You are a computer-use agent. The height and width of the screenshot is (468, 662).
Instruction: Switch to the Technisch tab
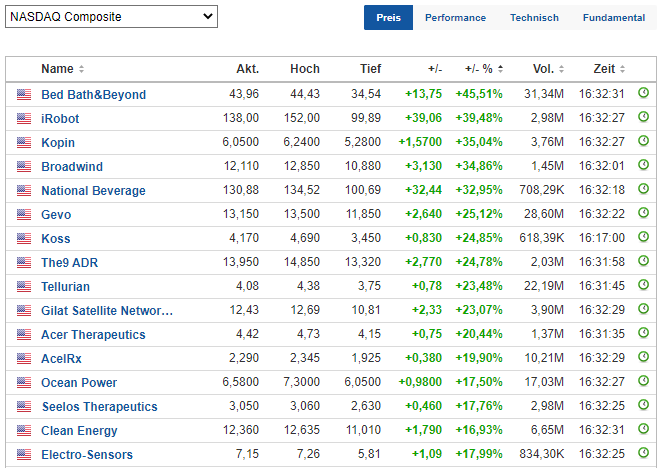click(534, 18)
